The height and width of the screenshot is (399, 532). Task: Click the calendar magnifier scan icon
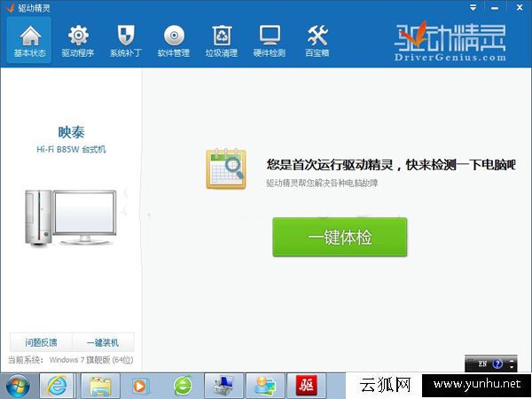225,168
